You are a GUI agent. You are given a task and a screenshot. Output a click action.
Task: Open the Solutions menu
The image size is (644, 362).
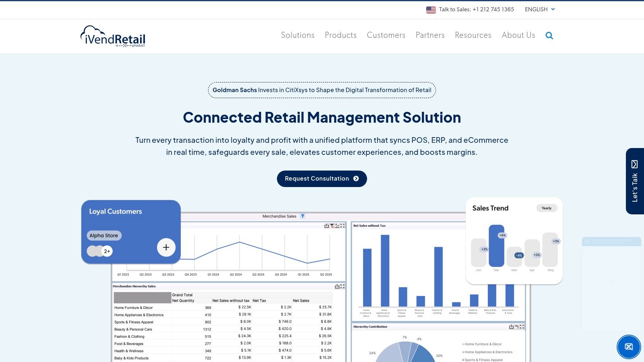(x=297, y=35)
